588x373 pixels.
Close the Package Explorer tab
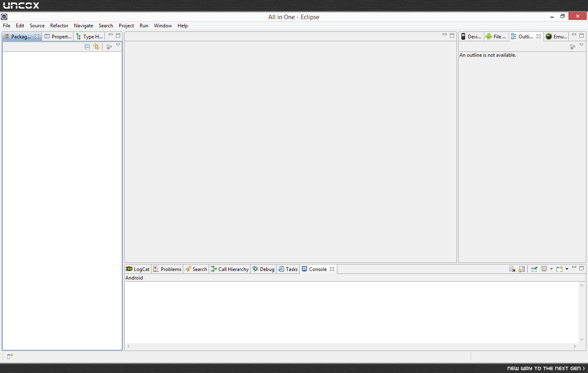(x=37, y=36)
